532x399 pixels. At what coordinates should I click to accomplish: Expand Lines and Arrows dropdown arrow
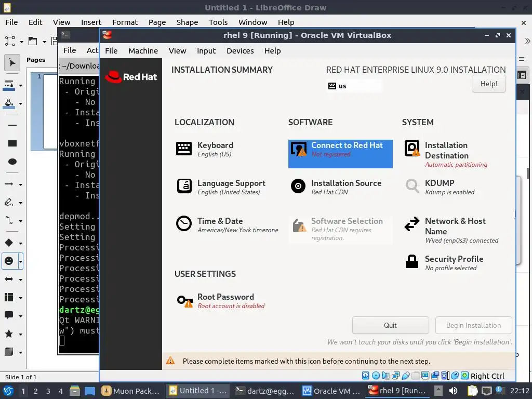(20, 184)
